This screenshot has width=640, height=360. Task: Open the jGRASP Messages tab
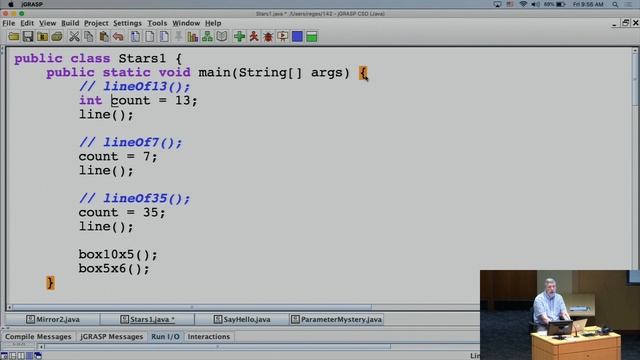[x=111, y=337]
